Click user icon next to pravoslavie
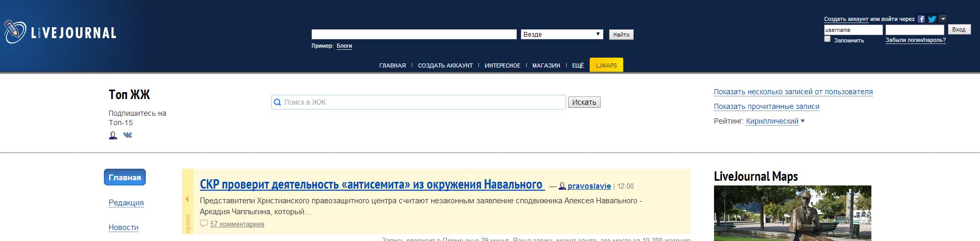Screen dimensions: 980x241 [562, 186]
